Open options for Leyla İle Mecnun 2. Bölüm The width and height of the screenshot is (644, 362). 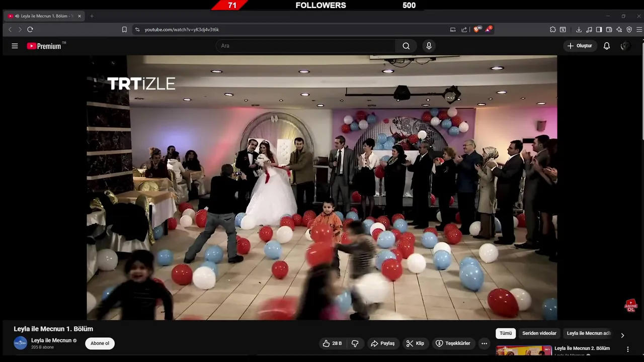pyautogui.click(x=627, y=349)
